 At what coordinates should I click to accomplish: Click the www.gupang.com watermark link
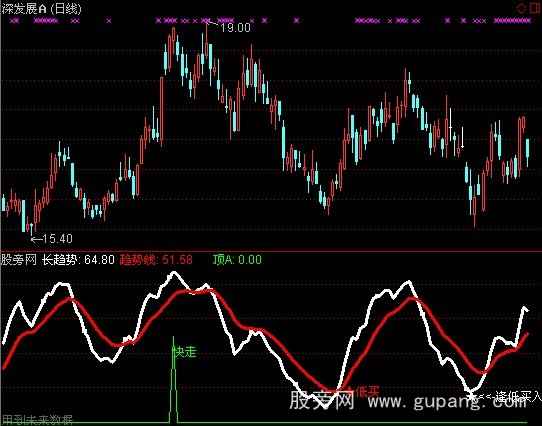point(448,402)
